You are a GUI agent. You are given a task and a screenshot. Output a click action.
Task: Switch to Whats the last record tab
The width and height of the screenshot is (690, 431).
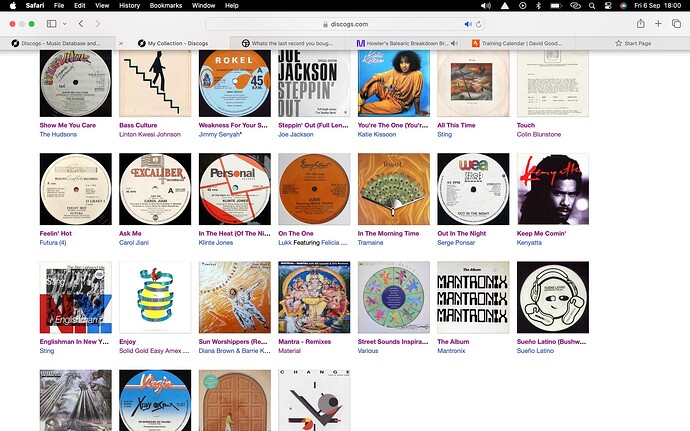(x=287, y=43)
